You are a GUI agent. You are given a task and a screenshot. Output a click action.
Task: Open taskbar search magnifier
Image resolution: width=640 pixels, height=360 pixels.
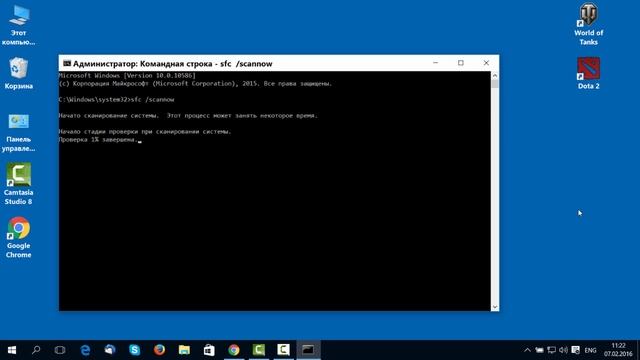point(36,350)
